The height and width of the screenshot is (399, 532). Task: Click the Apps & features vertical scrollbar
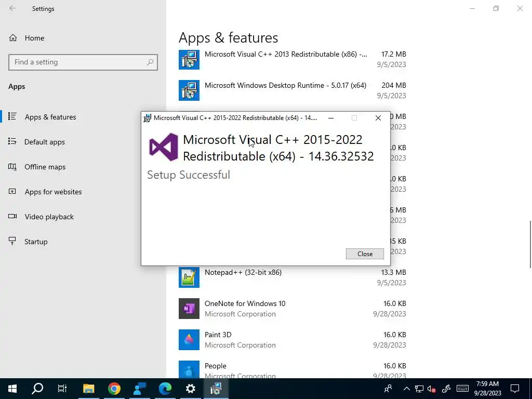tap(530, 244)
